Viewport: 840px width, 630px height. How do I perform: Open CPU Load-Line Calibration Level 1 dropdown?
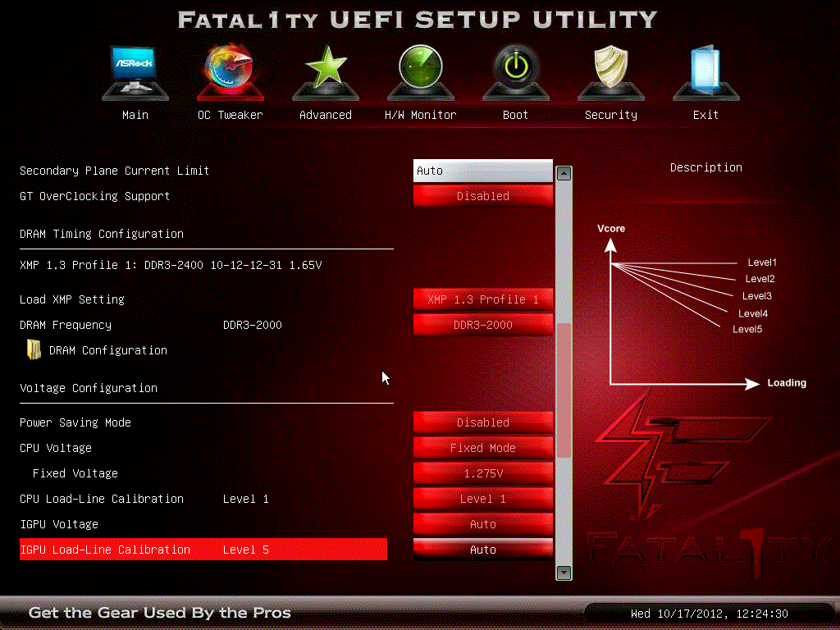482,499
